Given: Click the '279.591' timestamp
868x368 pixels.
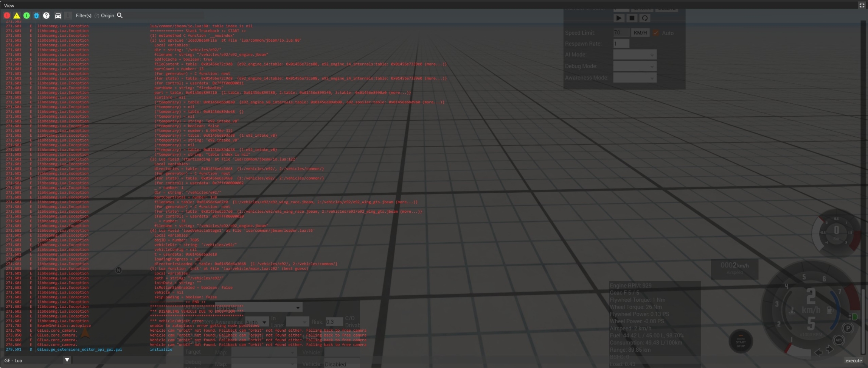Looking at the screenshot, I should coord(13,349).
